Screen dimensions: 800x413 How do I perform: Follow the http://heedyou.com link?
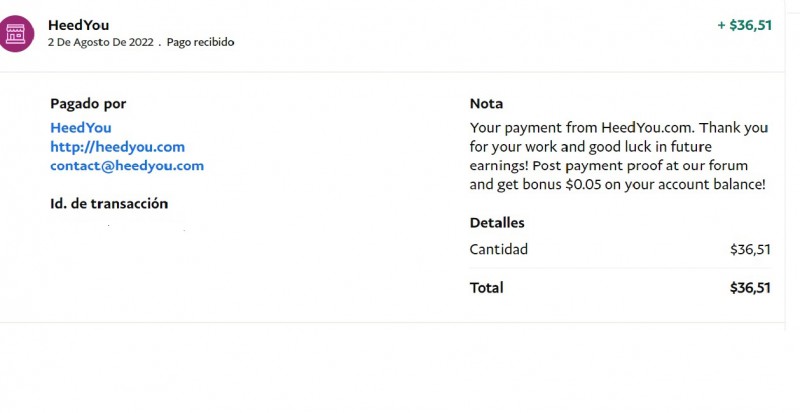point(117,147)
